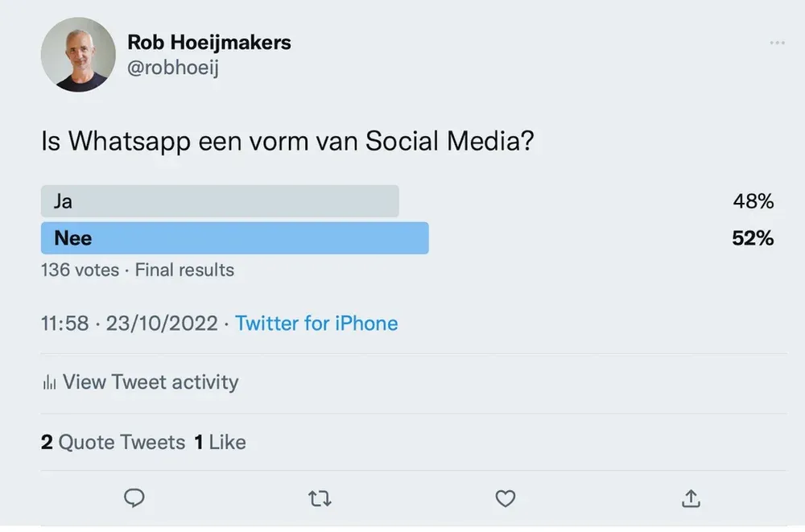The width and height of the screenshot is (805, 532).
Task: Click View Tweet activity
Action: 150,382
